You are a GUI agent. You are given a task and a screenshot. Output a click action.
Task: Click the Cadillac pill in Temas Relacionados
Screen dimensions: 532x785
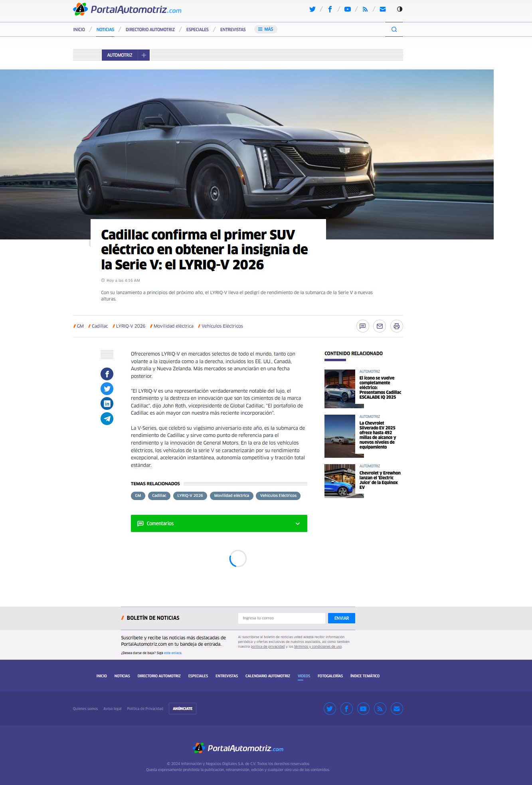(159, 496)
